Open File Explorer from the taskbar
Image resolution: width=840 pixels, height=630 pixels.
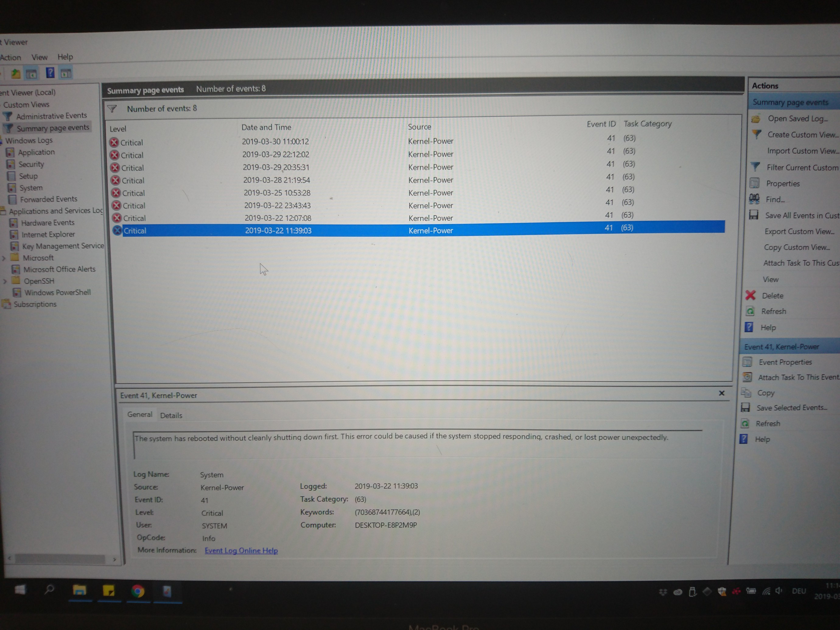coord(79,590)
